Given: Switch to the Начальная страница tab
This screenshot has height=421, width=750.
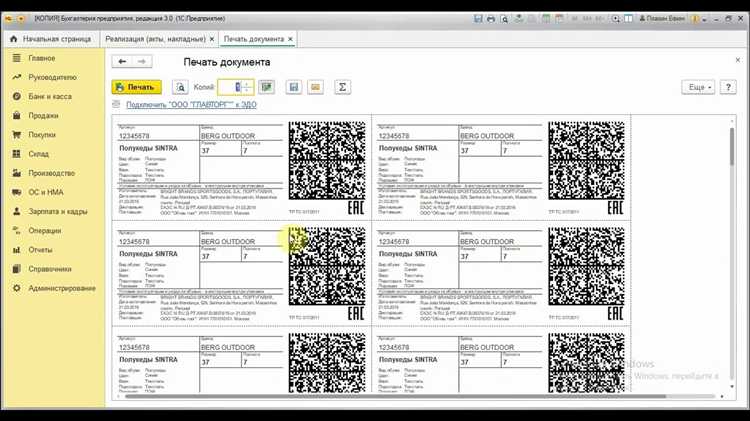Looking at the screenshot, I should 50,39.
